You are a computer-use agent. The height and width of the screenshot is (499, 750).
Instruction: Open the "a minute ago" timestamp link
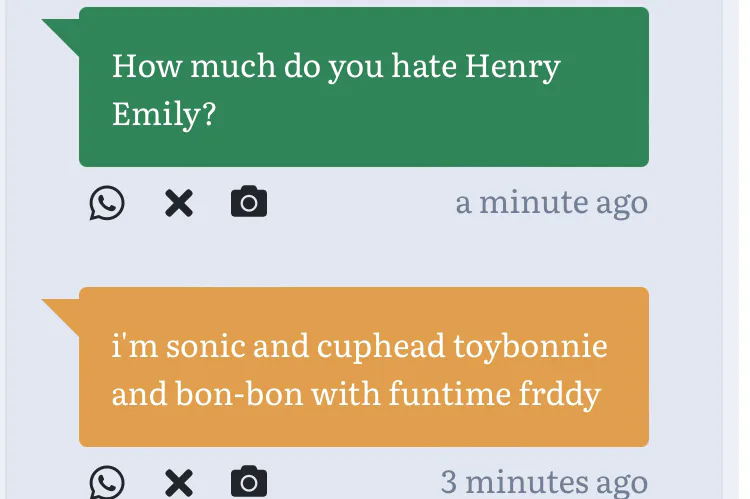(551, 203)
